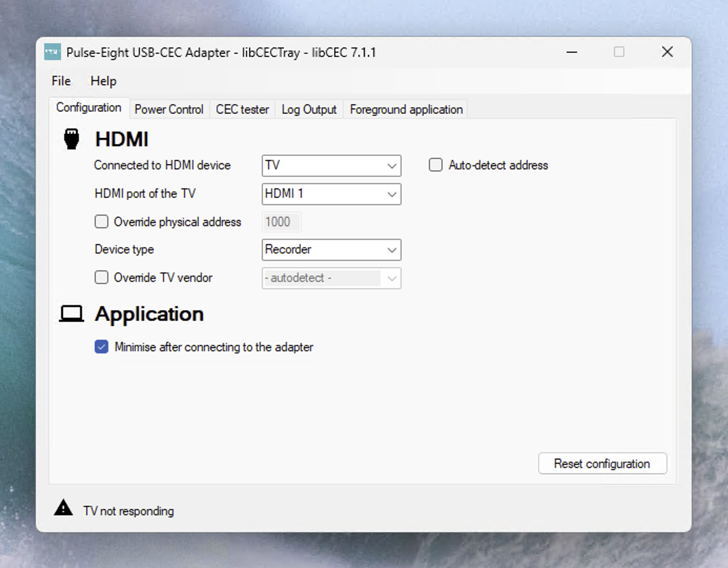Open the Foreground application tab
This screenshot has width=728, height=568.
pos(406,109)
